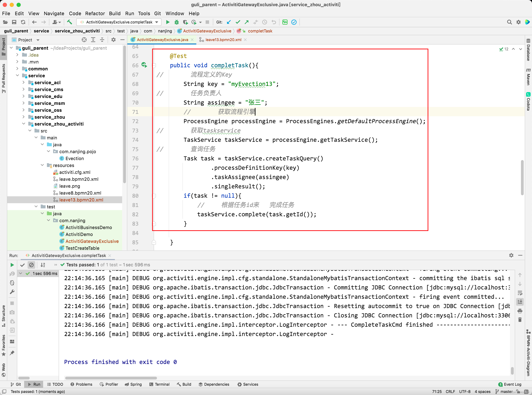Select ActivitiDemo class in project tree
532x395 pixels.
pos(79,234)
